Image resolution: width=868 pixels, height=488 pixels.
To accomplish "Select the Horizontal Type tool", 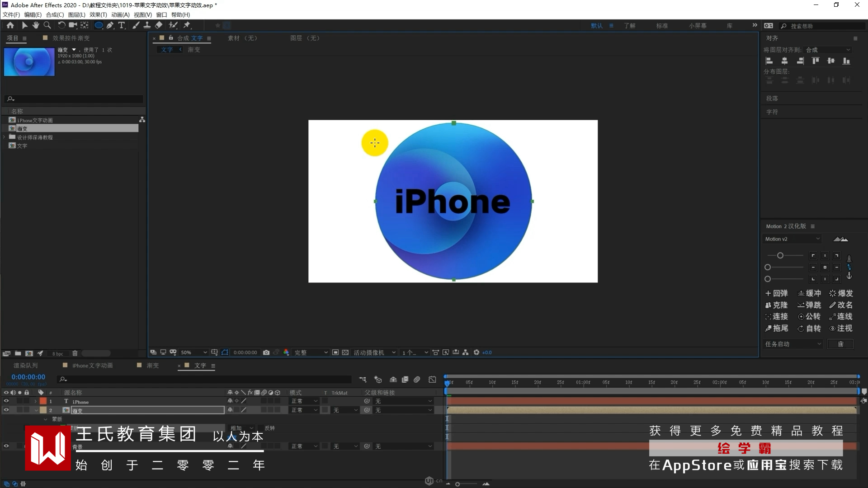I will coord(122,25).
